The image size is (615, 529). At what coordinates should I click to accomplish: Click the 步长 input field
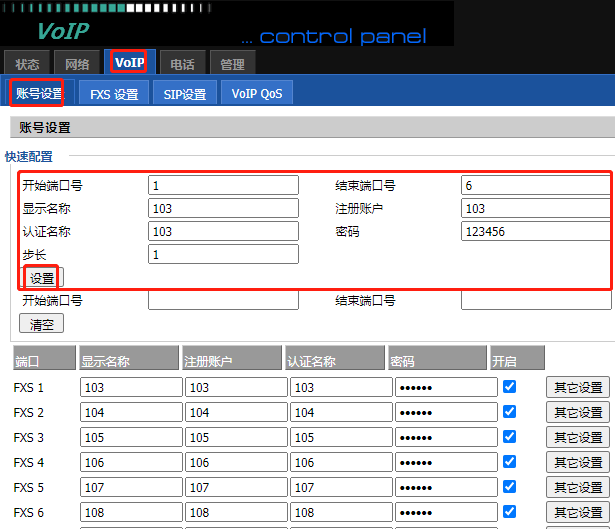point(223,255)
